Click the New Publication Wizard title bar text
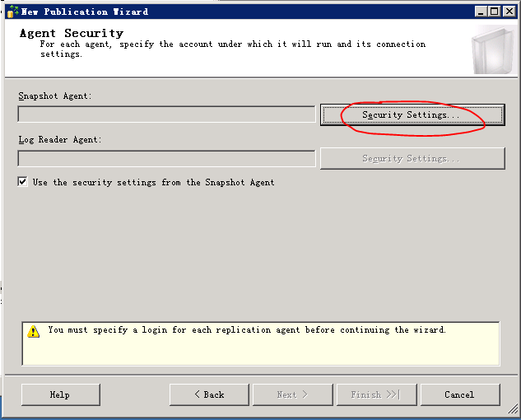This screenshot has height=420, width=521. click(85, 12)
